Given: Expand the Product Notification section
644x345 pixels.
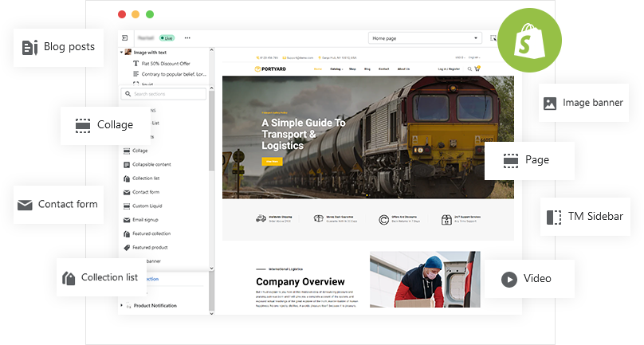Looking at the screenshot, I should pos(122,305).
